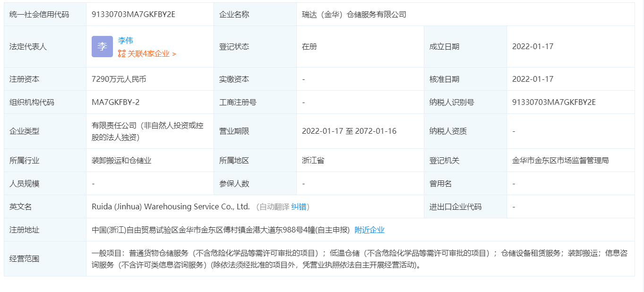This screenshot has width=644, height=292.
Task: Click the 核准日期 label cell
Action: (465, 79)
